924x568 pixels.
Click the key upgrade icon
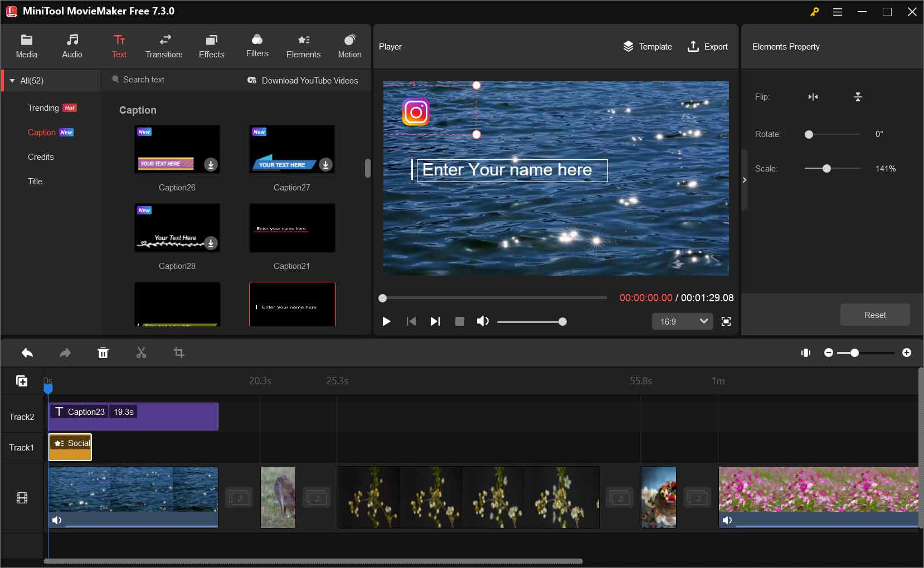pos(814,12)
